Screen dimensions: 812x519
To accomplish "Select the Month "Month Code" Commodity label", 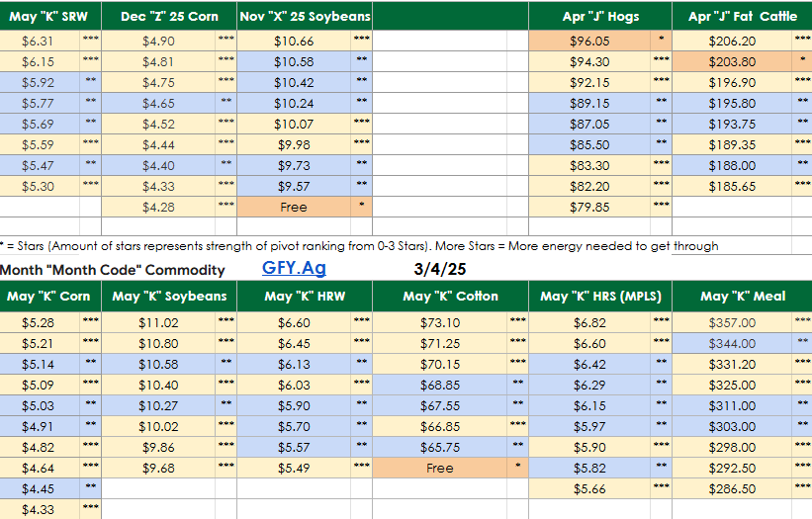I will 112,270.
